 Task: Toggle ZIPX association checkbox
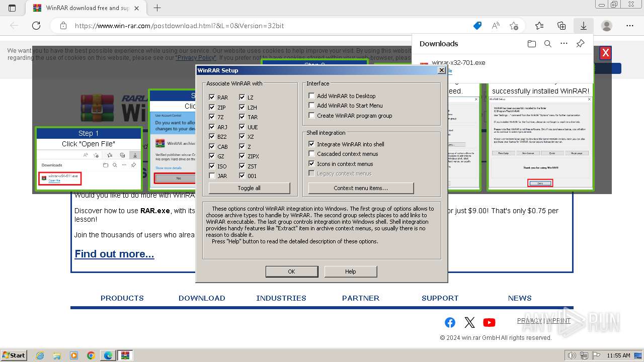242,156
